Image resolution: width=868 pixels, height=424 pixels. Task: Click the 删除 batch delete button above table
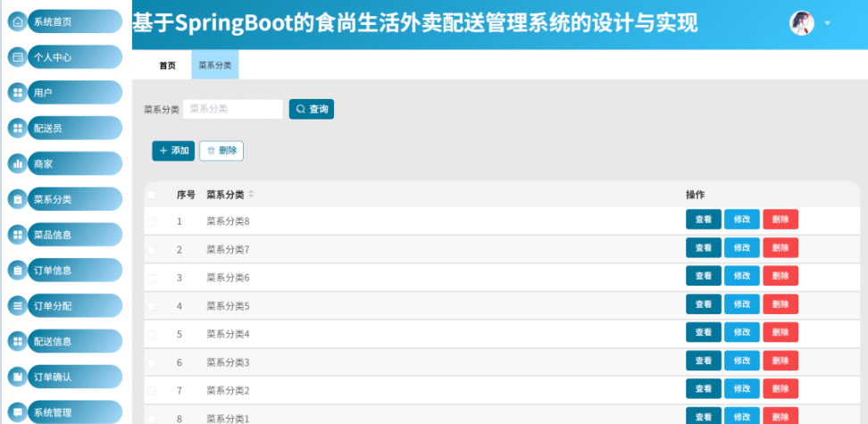click(x=221, y=151)
